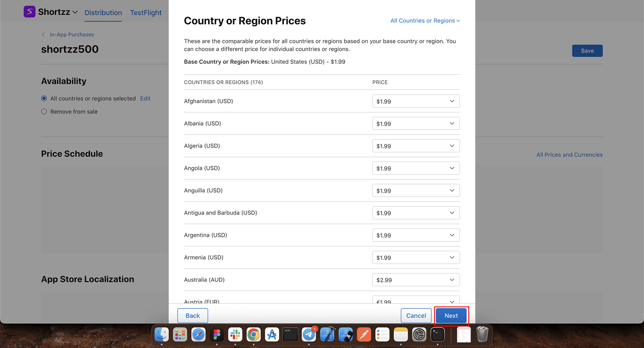Select the Remove from sale radio button
This screenshot has height=348, width=644.
point(44,112)
